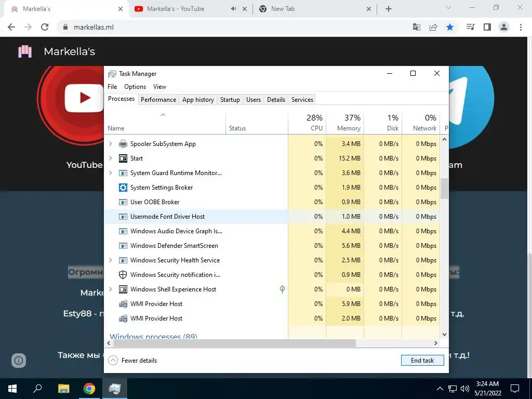Show hidden system tray icons

pyautogui.click(x=440, y=389)
